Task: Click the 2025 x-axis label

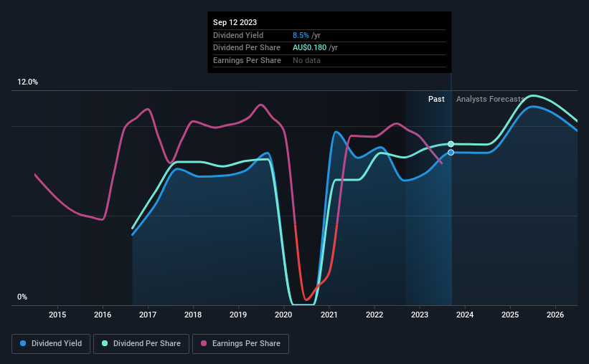Action: pyautogui.click(x=510, y=315)
